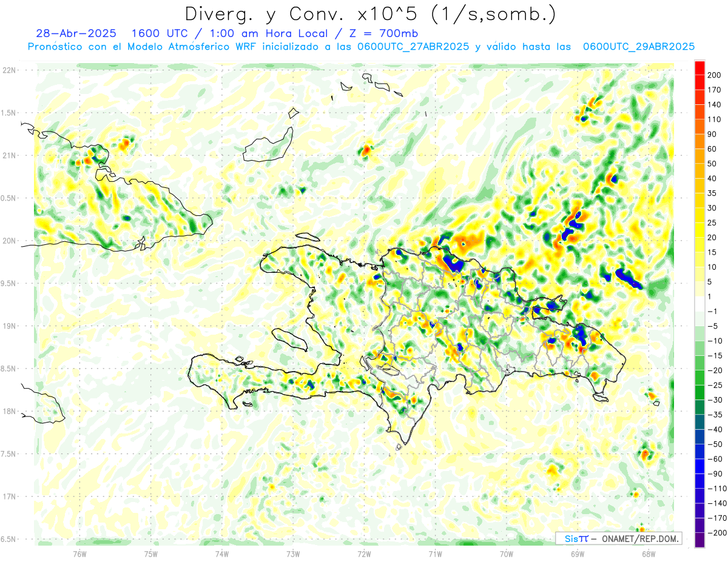The width and height of the screenshot is (728, 562).
Task: Click the '0600UTC_29ABR2025' valid-until text
Action: point(638,47)
